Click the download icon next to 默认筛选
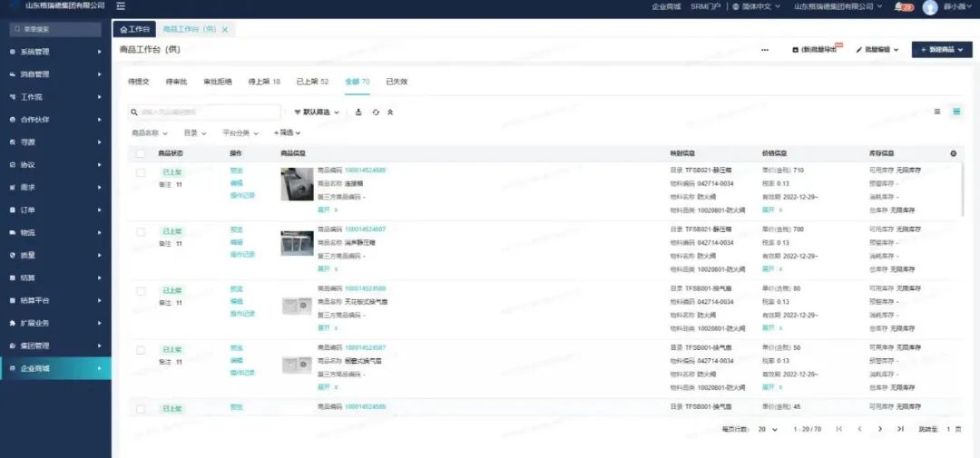Viewport: 980px width, 458px height. [x=358, y=112]
